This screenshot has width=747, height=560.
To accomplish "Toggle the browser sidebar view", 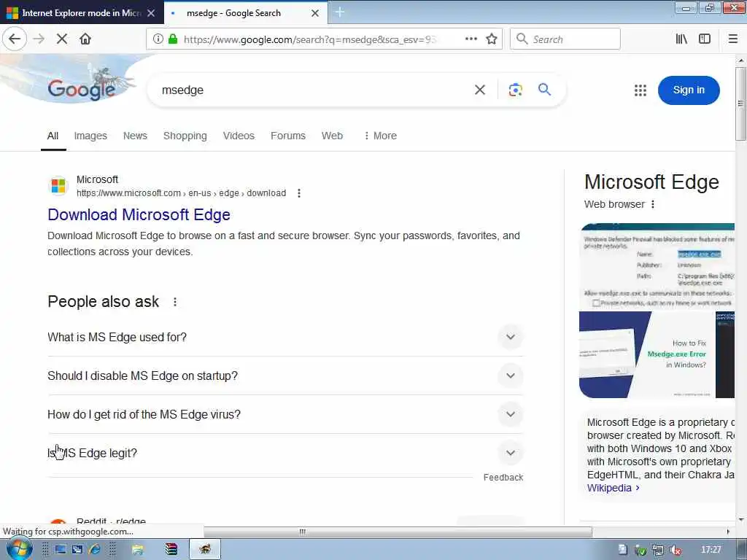I will [705, 39].
